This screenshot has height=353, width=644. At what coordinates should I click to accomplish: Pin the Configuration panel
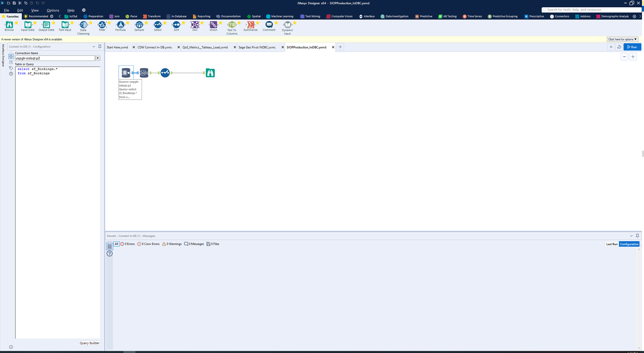(x=100, y=47)
